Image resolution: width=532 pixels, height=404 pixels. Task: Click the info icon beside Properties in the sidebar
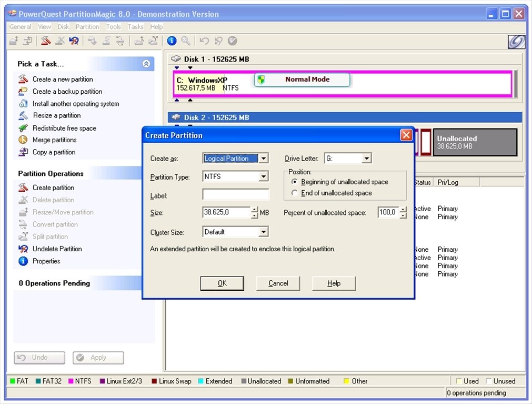[23, 261]
